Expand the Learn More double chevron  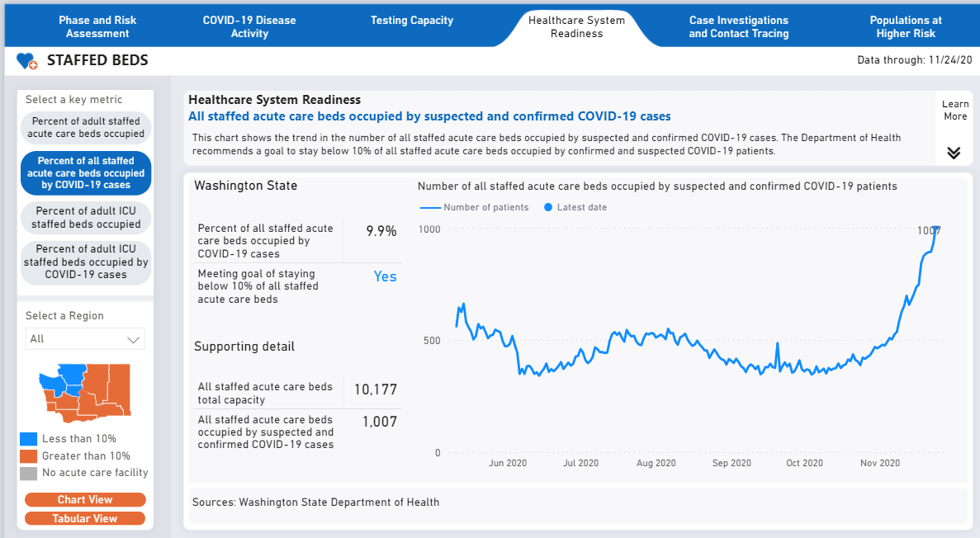[954, 153]
